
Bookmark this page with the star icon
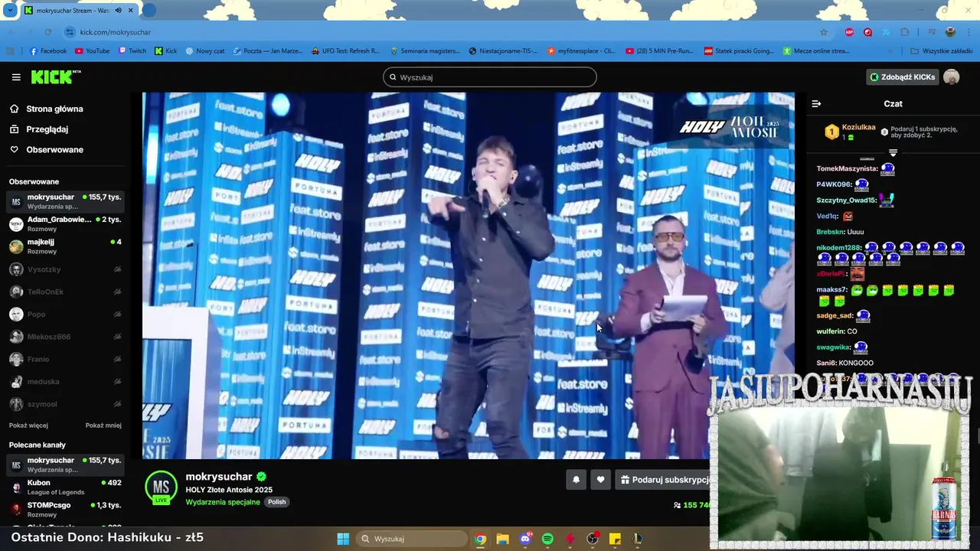tap(824, 32)
